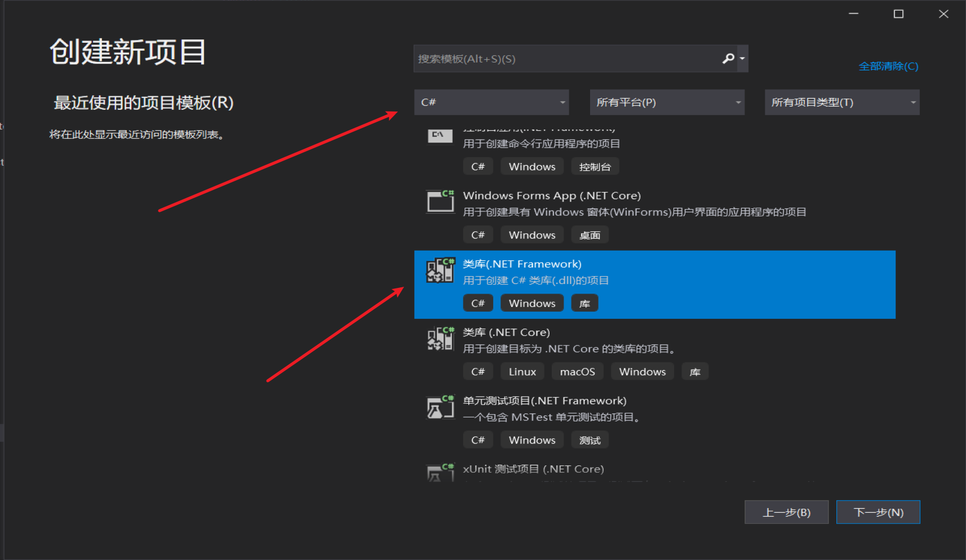Click Windows tag in 类库 (.NET Core) row
Image resolution: width=966 pixels, height=560 pixels.
[642, 372]
